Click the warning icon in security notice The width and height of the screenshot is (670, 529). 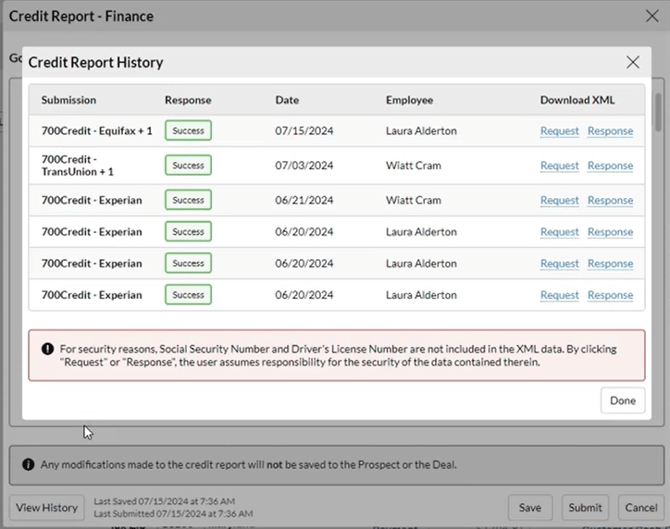pos(47,349)
